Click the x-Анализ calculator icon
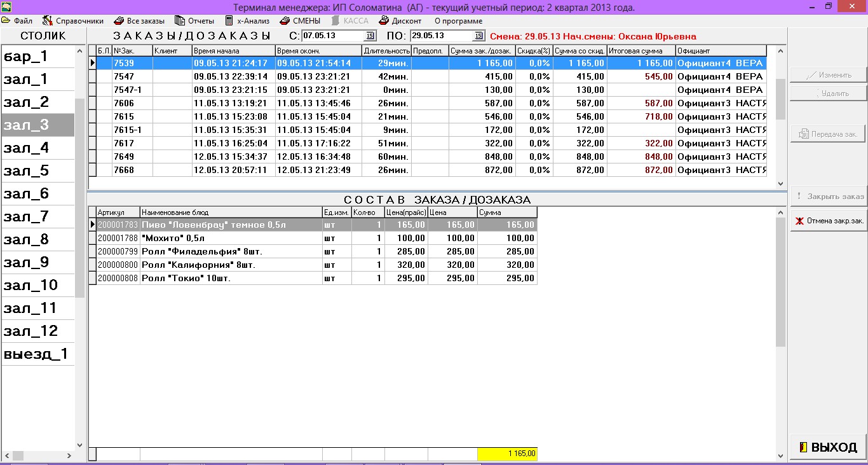868x465 pixels. 229,21
